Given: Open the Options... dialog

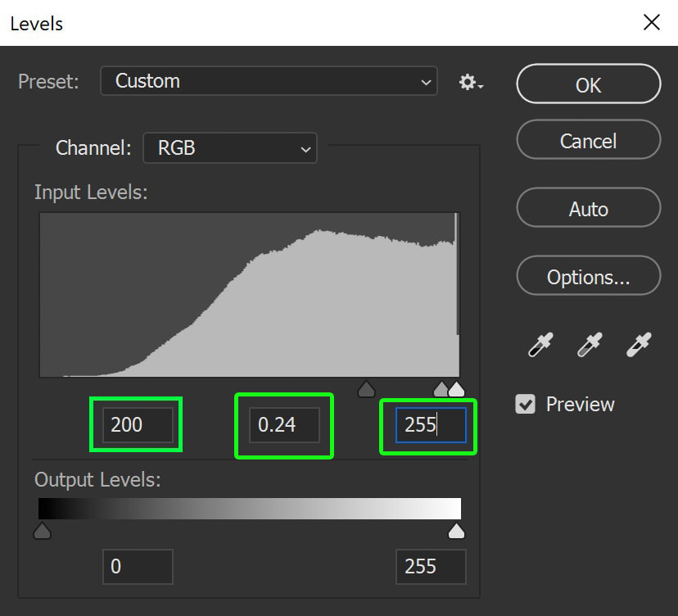Looking at the screenshot, I should click(589, 275).
